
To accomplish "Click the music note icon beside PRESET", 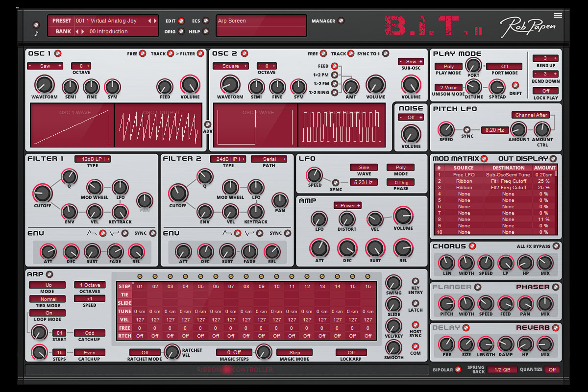I will point(36,34).
